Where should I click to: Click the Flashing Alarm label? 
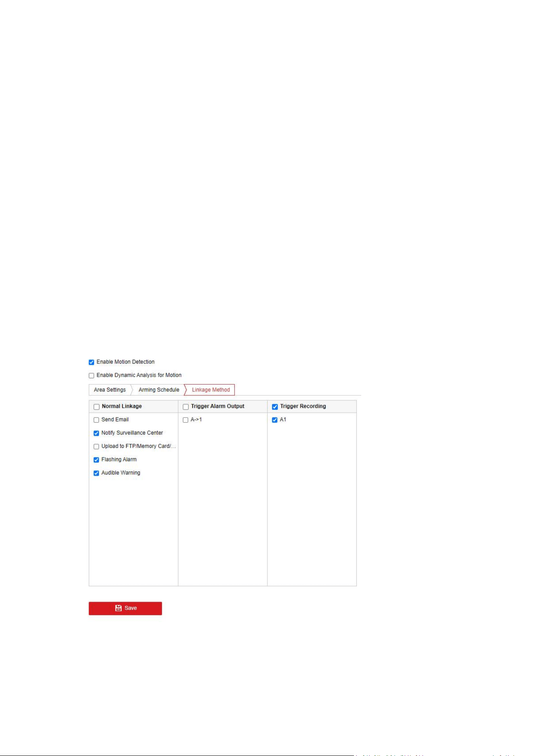(x=119, y=460)
